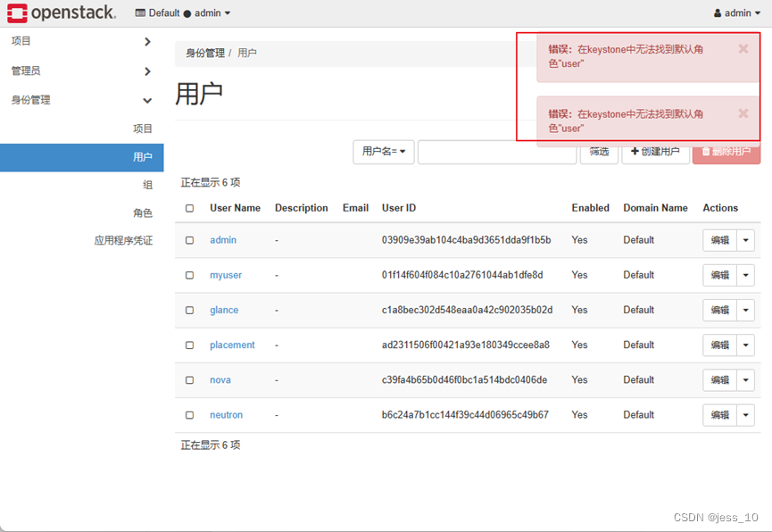Open the Default domain selector
The image size is (772, 532).
(183, 12)
